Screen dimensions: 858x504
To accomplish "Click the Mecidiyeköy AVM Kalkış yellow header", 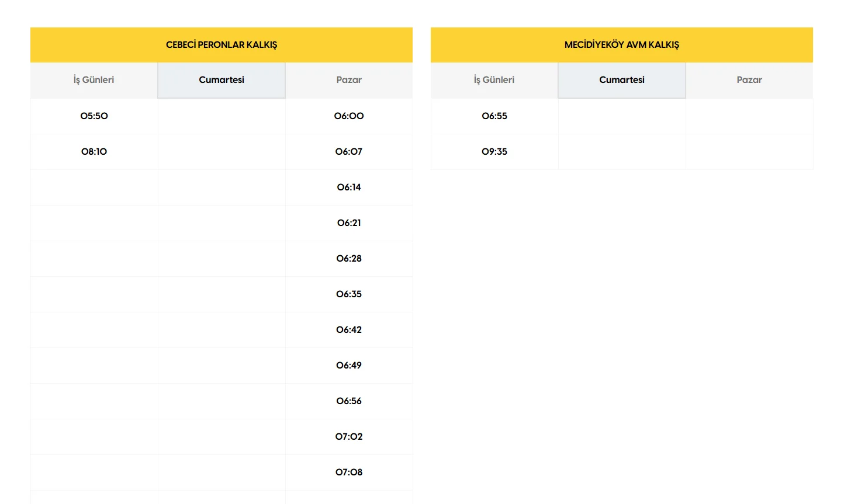I will point(622,45).
